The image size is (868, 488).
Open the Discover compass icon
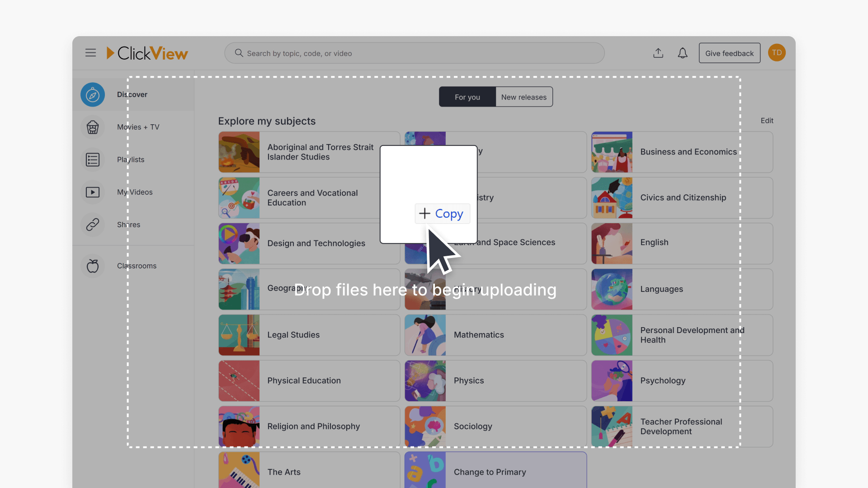coord(92,94)
